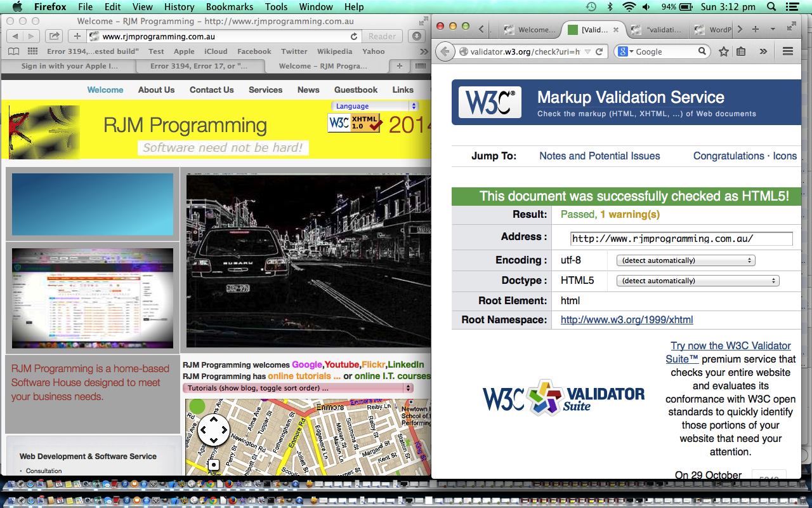Click the W3C XHTML 1.0 badge
This screenshot has height=508, width=812.
coord(355,123)
